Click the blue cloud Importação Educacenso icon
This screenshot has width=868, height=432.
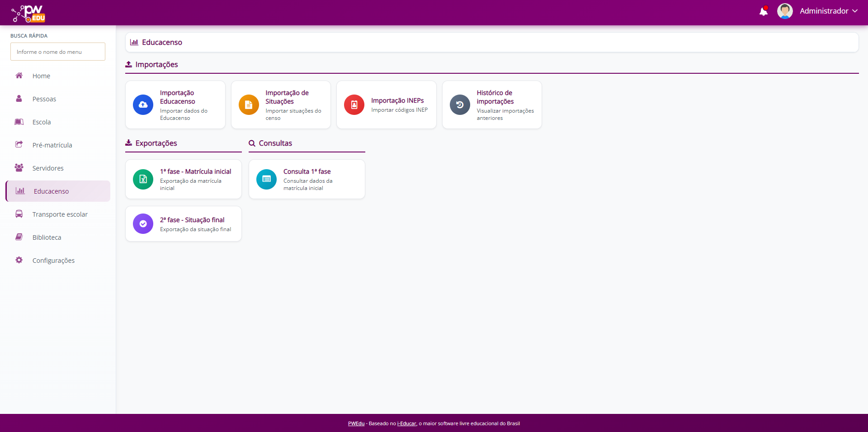coord(143,105)
